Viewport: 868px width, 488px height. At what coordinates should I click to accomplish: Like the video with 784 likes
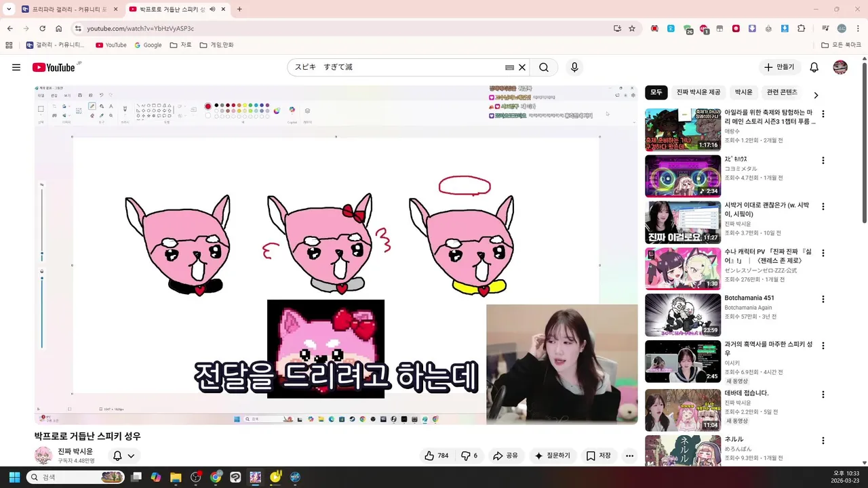[x=436, y=455]
